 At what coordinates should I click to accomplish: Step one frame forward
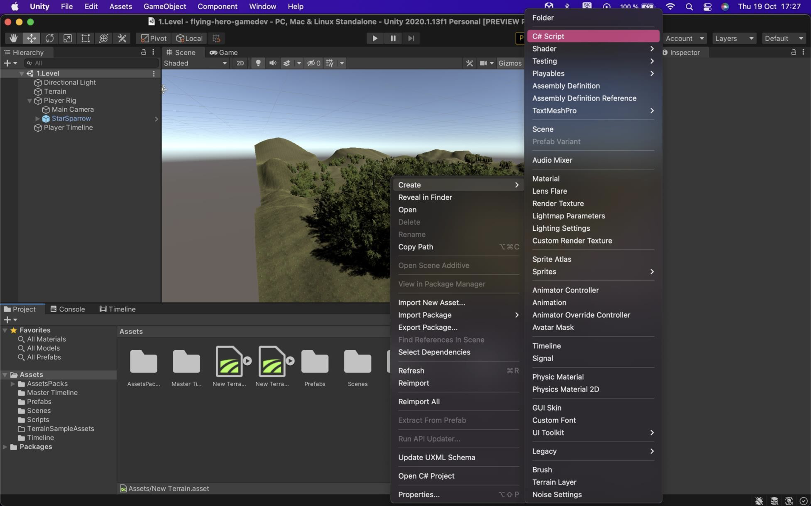click(x=411, y=38)
